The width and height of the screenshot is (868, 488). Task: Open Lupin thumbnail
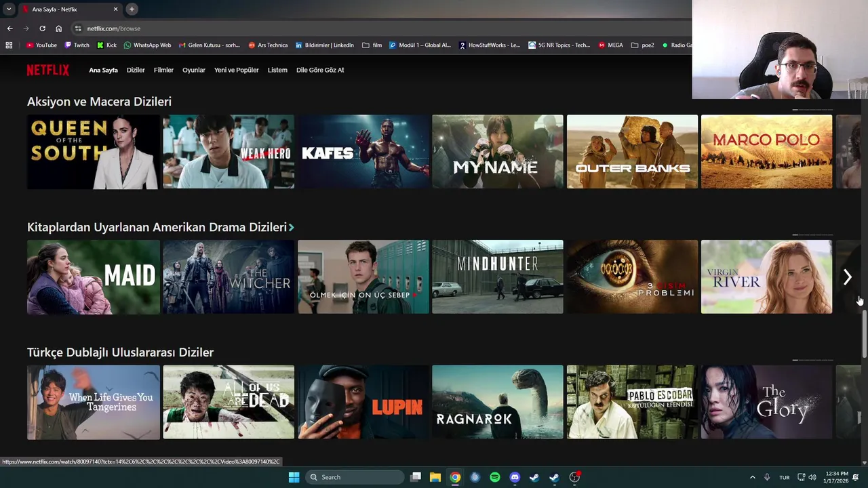click(x=363, y=402)
